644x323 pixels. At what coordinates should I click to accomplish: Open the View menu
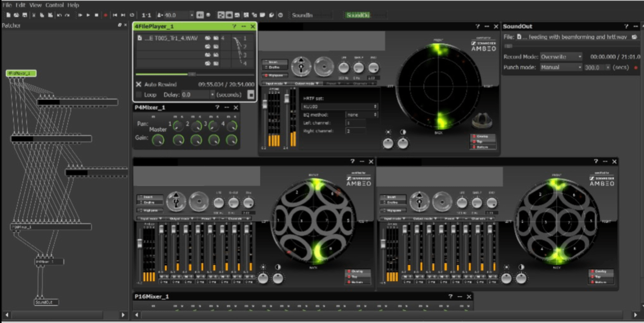coord(35,5)
